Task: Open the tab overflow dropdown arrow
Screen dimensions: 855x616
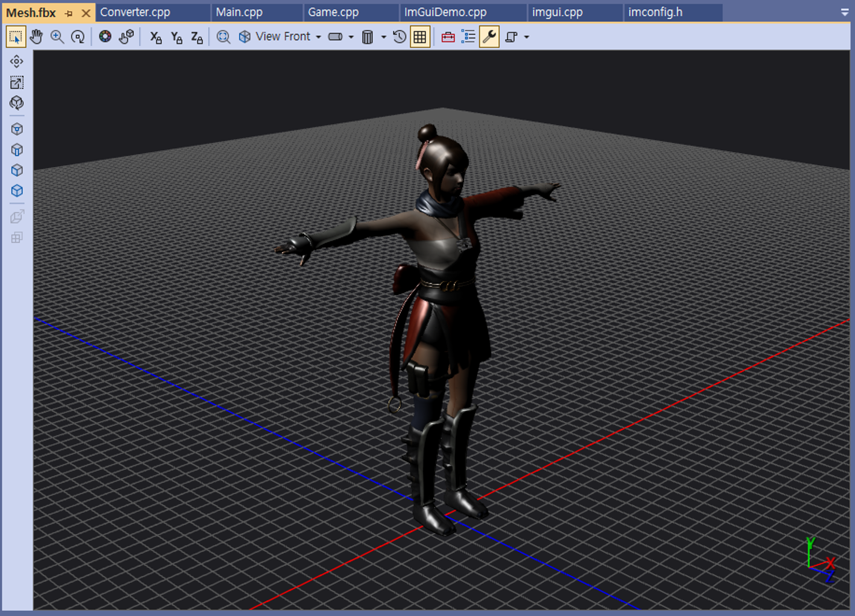Action: coord(844,13)
